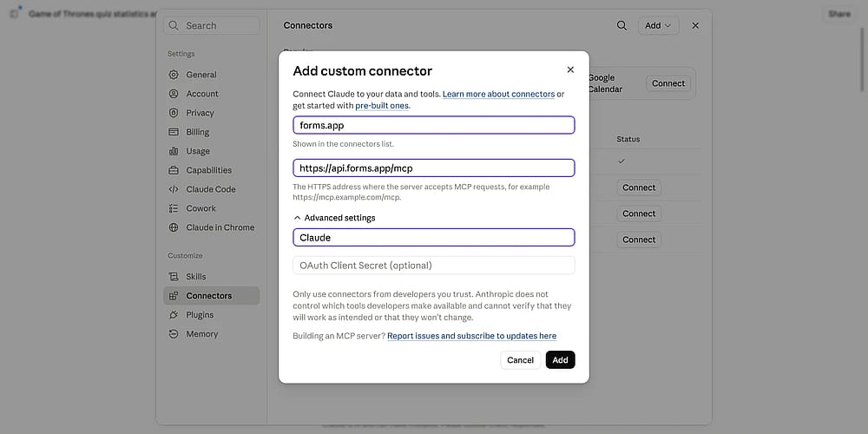The height and width of the screenshot is (434, 868).
Task: Click the Add button in dialog
Action: coord(560,360)
